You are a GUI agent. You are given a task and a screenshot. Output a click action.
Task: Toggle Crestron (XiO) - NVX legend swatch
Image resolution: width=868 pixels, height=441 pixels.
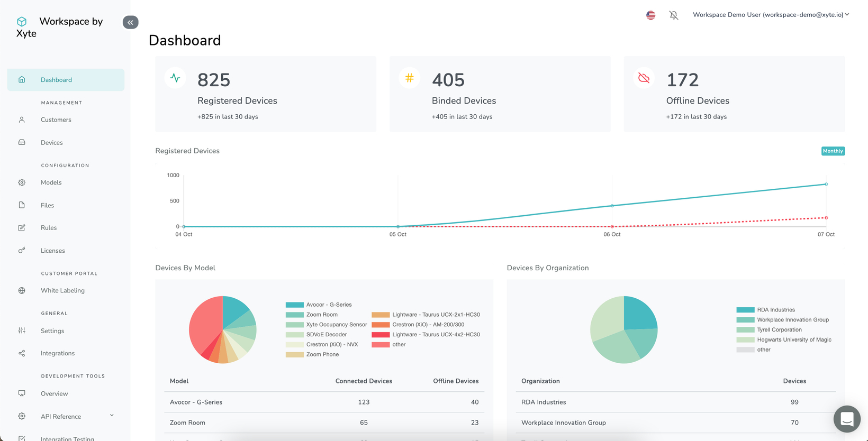pos(294,345)
